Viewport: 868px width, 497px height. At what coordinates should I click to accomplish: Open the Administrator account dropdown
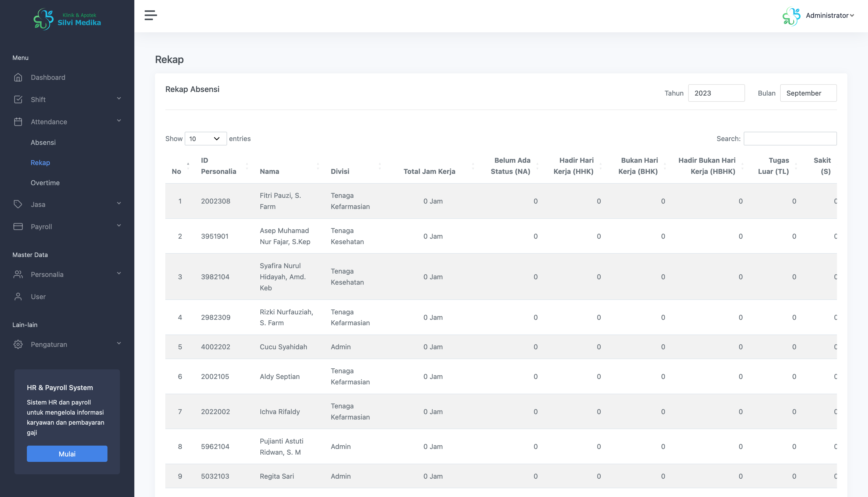(x=830, y=16)
